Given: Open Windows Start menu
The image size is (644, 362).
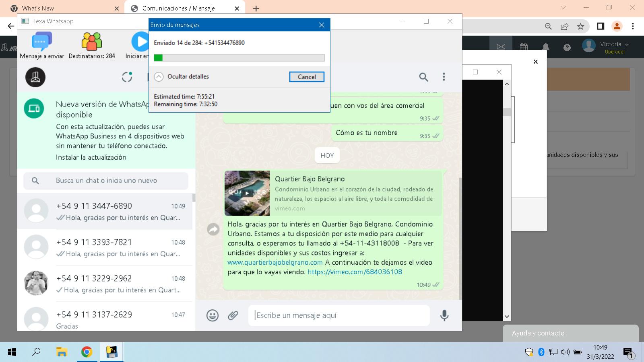Looking at the screenshot, I should (x=12, y=352).
